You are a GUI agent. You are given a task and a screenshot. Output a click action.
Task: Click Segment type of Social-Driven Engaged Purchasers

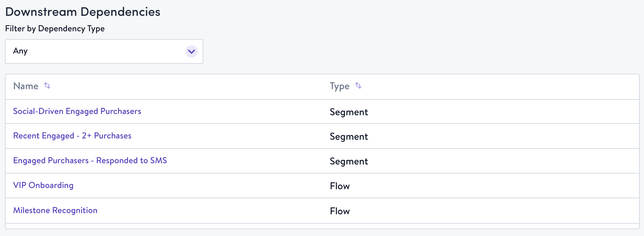(349, 112)
